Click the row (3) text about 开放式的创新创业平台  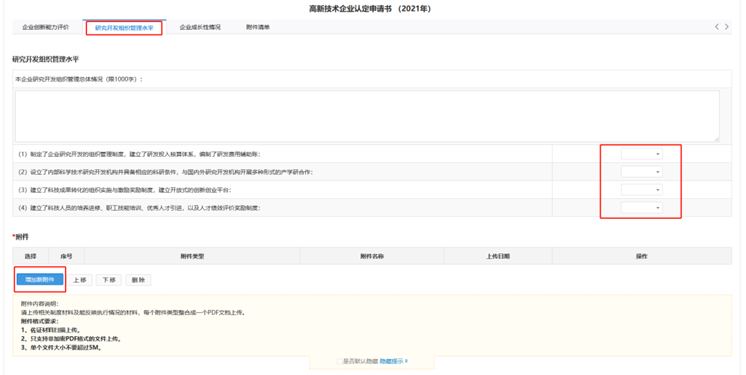pos(124,190)
